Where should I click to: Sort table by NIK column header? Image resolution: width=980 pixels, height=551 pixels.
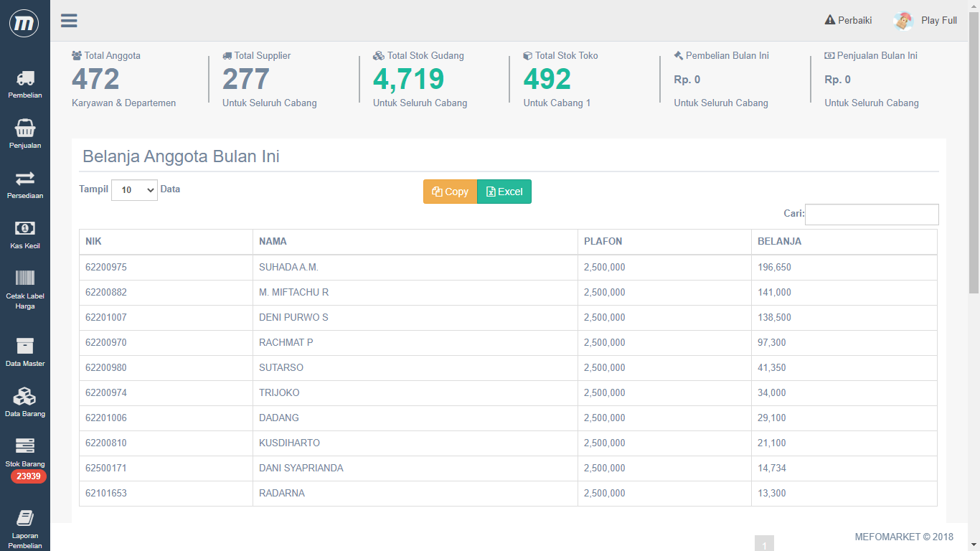166,242
